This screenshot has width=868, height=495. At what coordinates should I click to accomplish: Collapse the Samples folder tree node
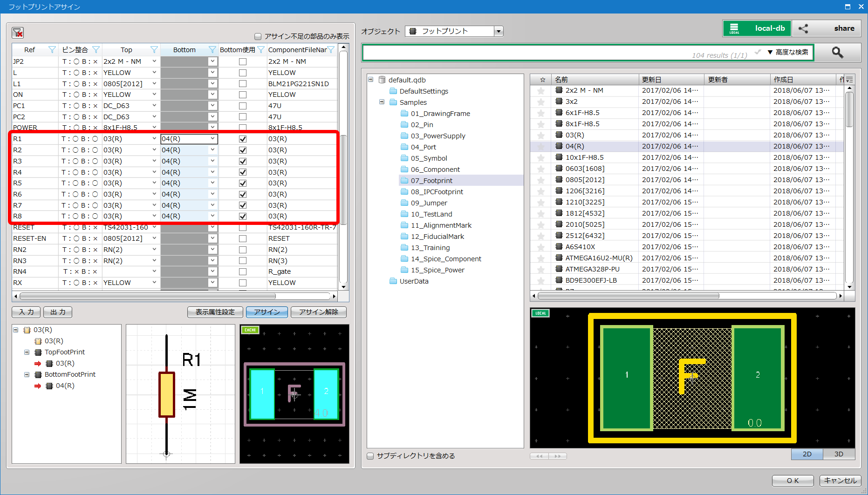pyautogui.click(x=382, y=102)
